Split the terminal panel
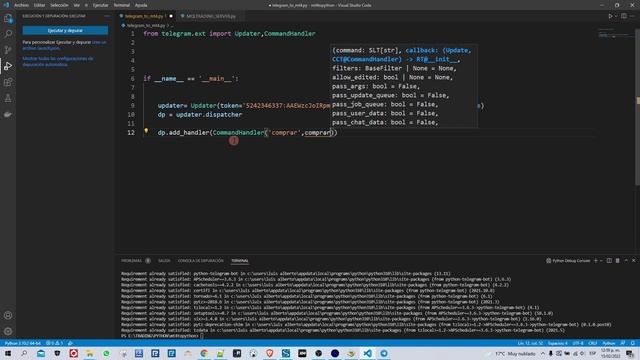This screenshot has height=360, width=640. (609, 260)
